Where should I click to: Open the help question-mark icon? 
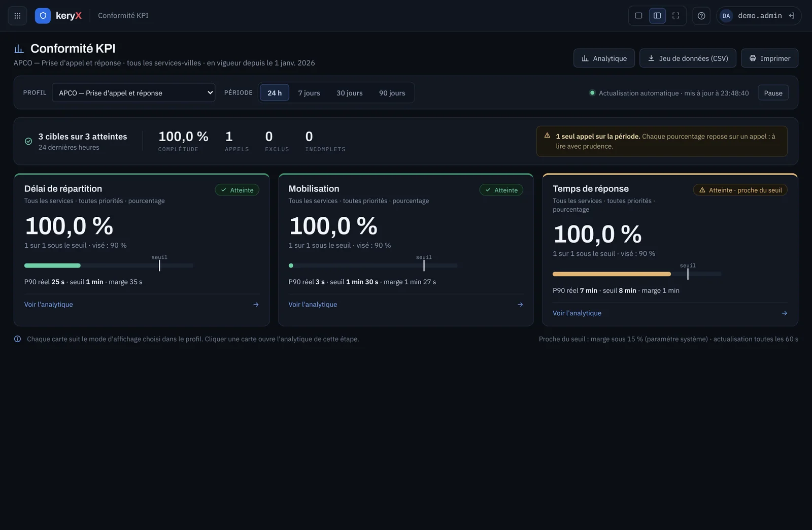pos(701,16)
